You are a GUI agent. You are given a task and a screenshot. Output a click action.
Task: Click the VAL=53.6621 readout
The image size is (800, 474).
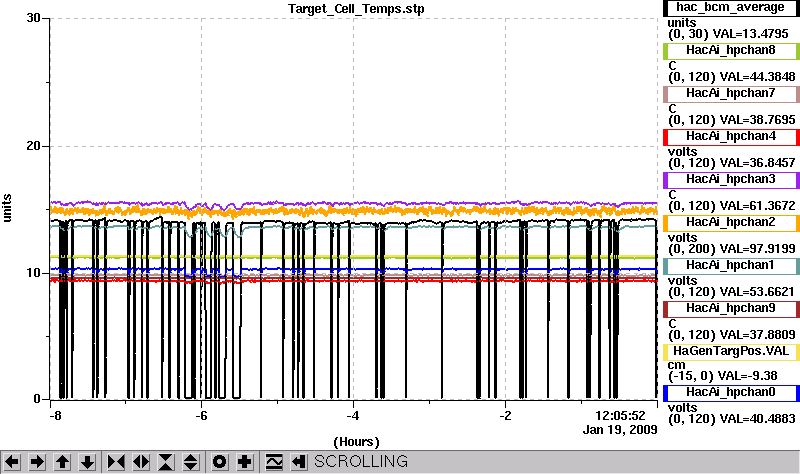757,292
